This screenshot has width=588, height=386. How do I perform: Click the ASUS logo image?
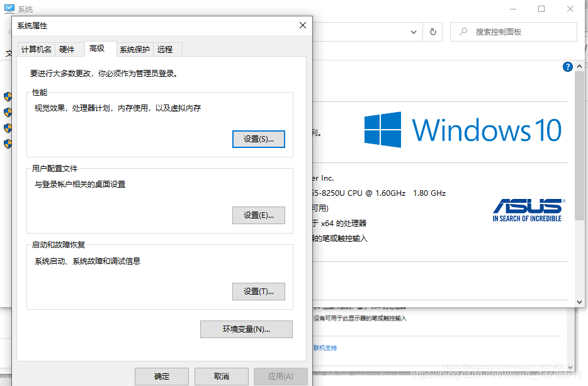(x=529, y=210)
